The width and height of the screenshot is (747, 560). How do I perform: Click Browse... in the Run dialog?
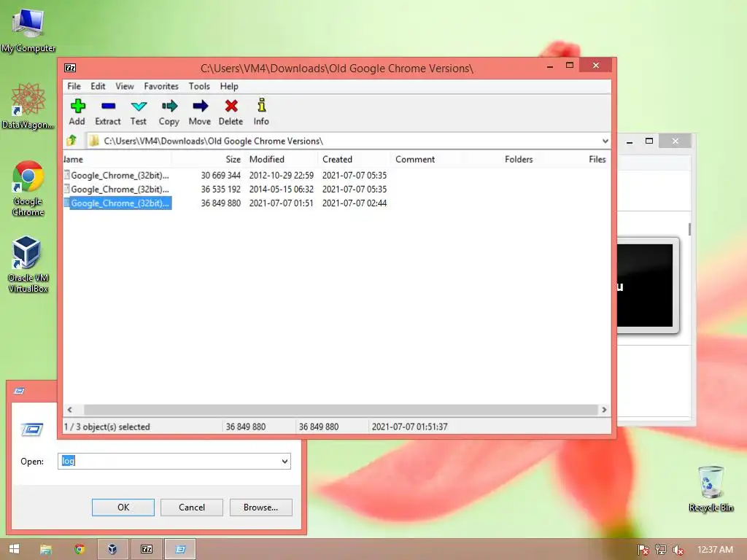[260, 507]
